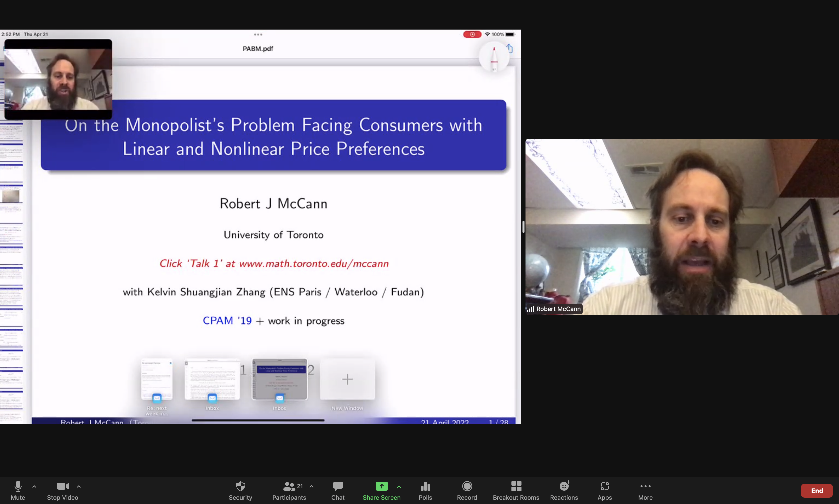Image resolution: width=839 pixels, height=504 pixels.
Task: Tap the pencil markup tool icon
Action: click(x=494, y=57)
